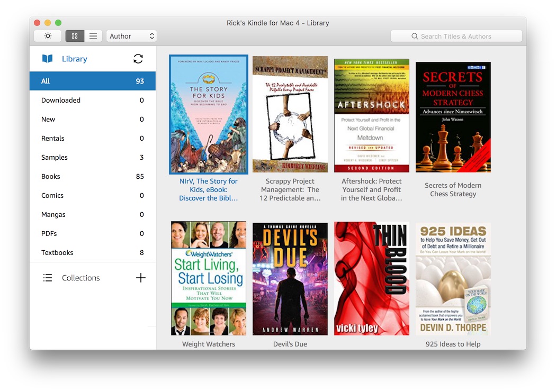Viewport: 556px width, 392px height.
Task: Open the 925 Ideas book cover
Action: pyautogui.click(x=453, y=279)
